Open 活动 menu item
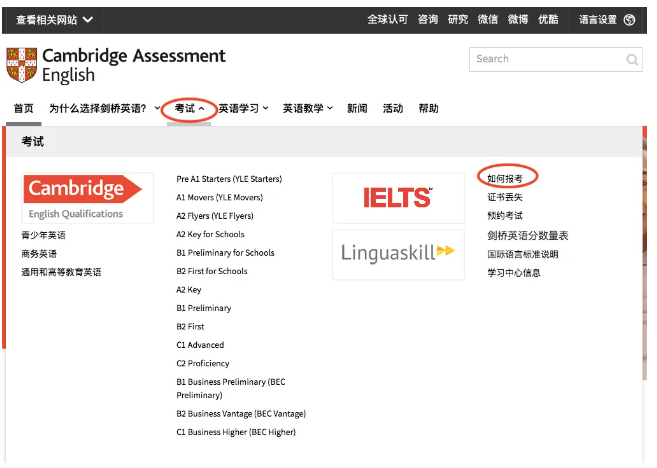The image size is (657, 468). click(393, 109)
